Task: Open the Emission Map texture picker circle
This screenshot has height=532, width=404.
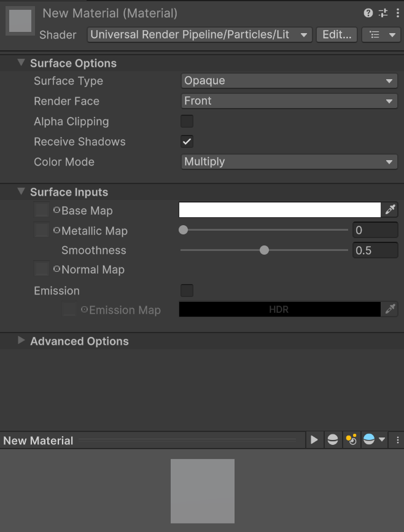Action: [x=84, y=309]
